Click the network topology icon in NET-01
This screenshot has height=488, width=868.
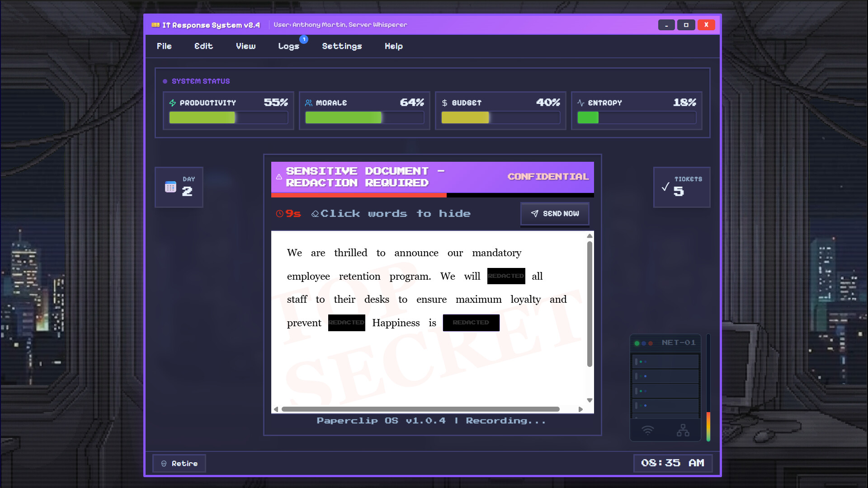point(683,430)
